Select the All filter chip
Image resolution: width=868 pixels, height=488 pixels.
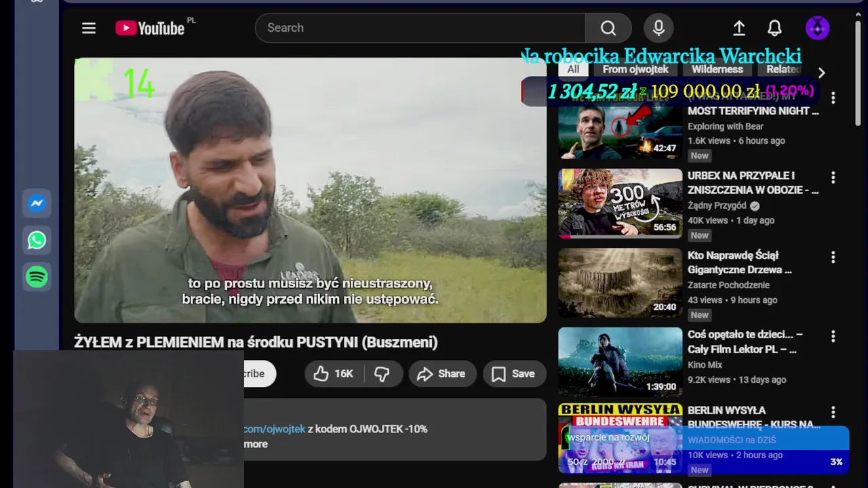tap(573, 69)
